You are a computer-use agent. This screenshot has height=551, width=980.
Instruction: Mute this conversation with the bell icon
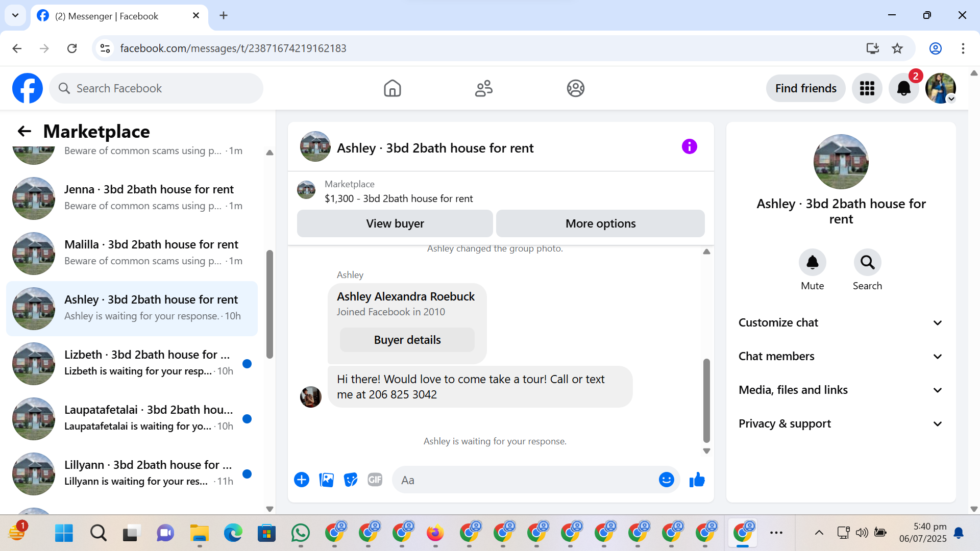tap(812, 262)
